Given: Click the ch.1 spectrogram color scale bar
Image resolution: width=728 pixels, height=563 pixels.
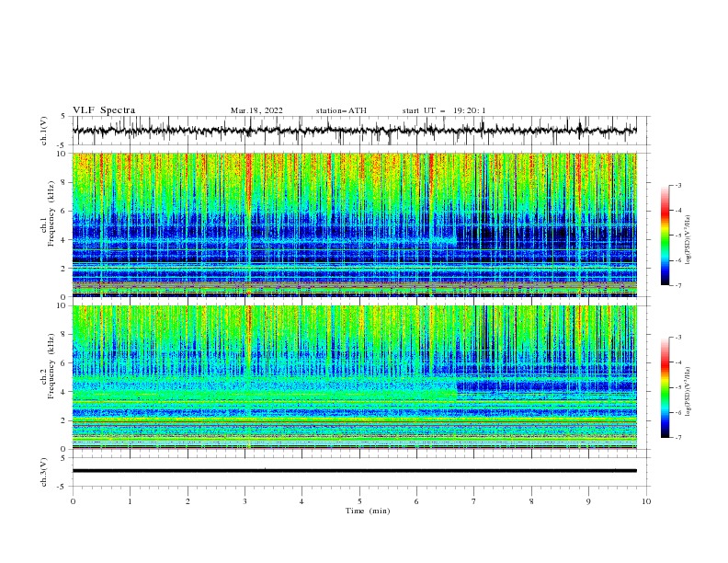Looking at the screenshot, I should pyautogui.click(x=665, y=236).
